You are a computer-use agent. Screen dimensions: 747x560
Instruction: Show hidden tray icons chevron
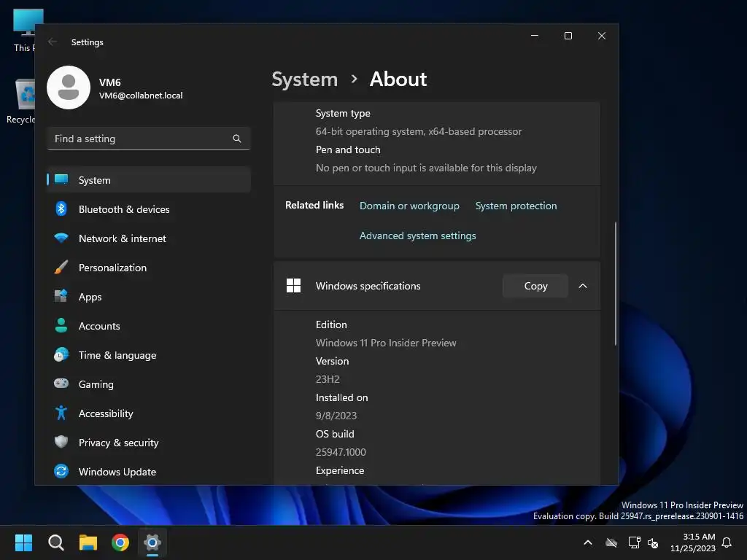click(x=588, y=542)
